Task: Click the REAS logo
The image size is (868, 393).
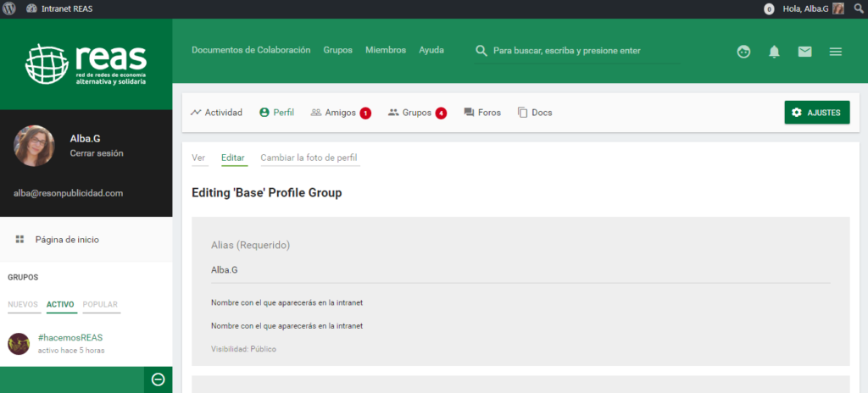Action: 86,64
